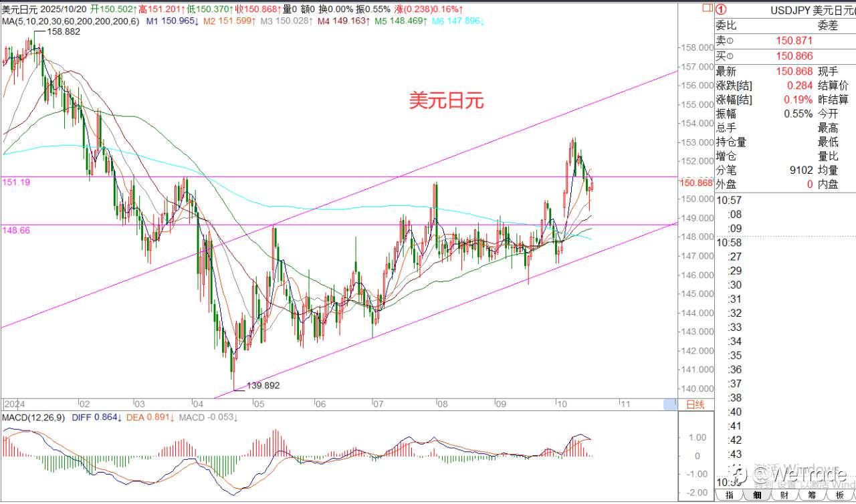Click the 05 month marker on timeline
The image size is (856, 504).
pyautogui.click(x=259, y=404)
